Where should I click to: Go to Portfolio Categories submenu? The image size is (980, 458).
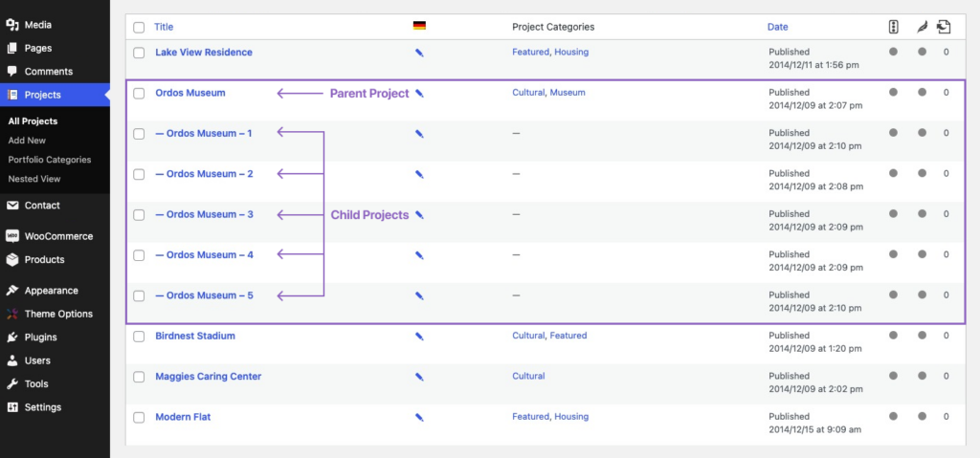pos(50,160)
